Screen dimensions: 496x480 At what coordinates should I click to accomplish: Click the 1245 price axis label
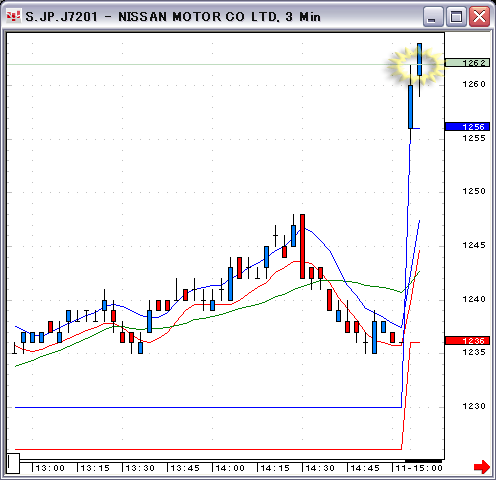click(x=474, y=245)
